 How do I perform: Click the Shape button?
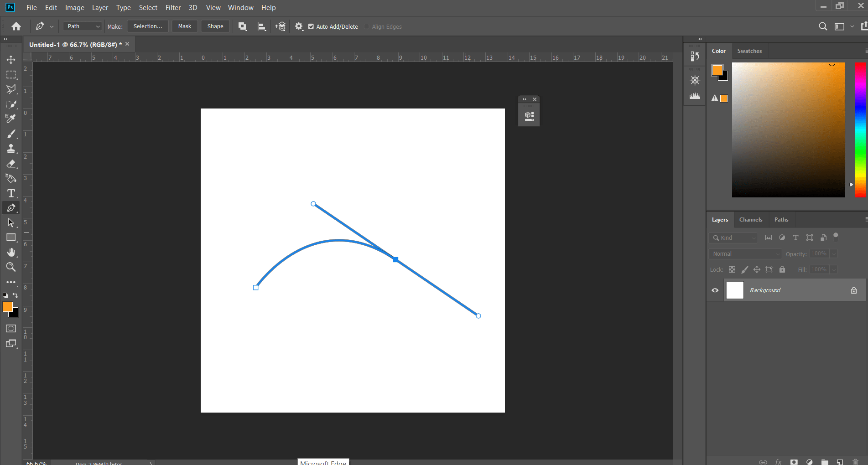[215, 26]
